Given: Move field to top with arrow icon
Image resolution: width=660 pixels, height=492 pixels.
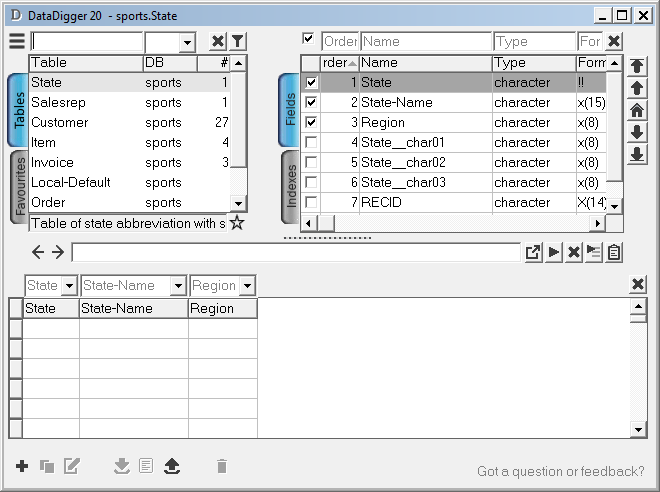Looking at the screenshot, I should pyautogui.click(x=636, y=65).
